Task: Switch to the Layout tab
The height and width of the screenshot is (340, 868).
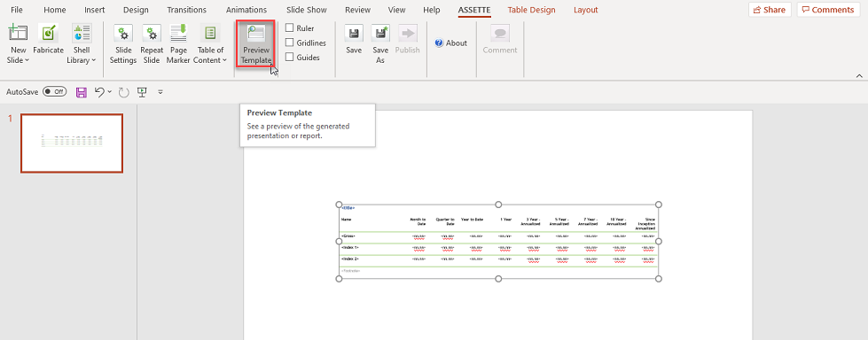Action: [586, 10]
